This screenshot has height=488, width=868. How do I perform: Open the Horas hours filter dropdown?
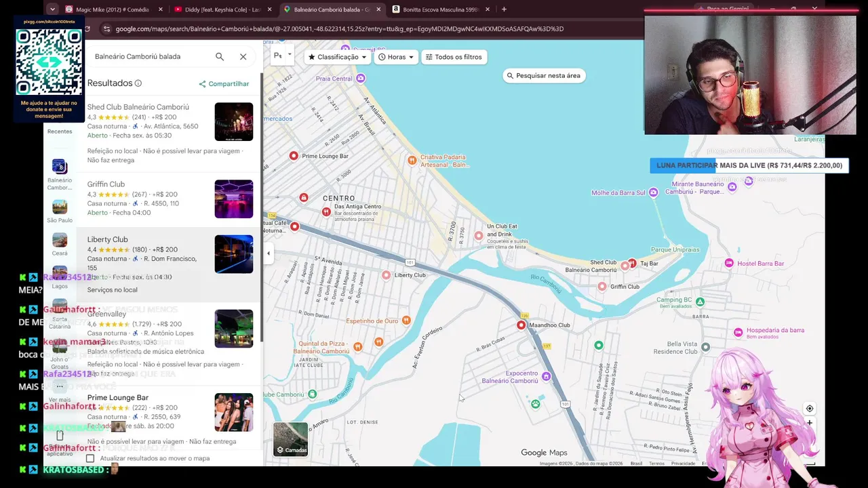pyautogui.click(x=396, y=57)
